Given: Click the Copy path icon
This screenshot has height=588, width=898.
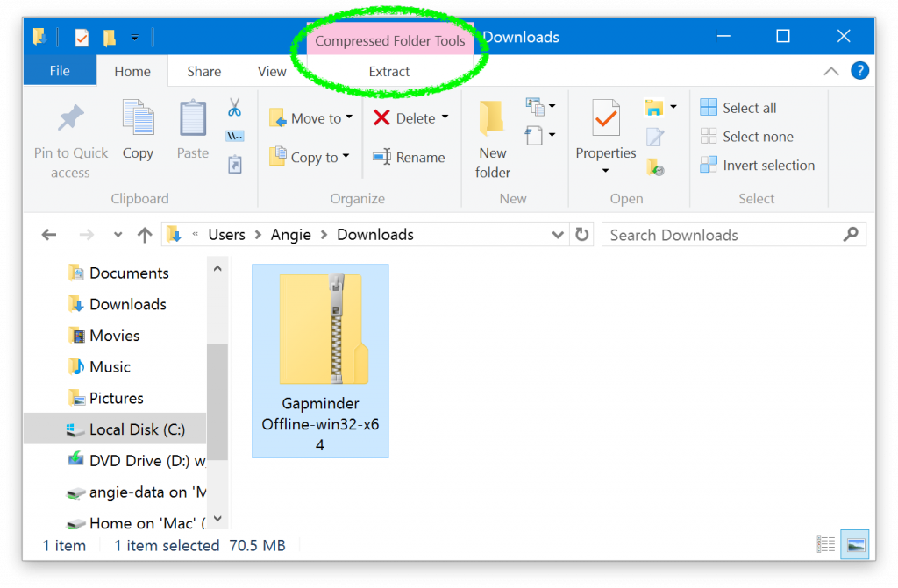Looking at the screenshot, I should 234,136.
